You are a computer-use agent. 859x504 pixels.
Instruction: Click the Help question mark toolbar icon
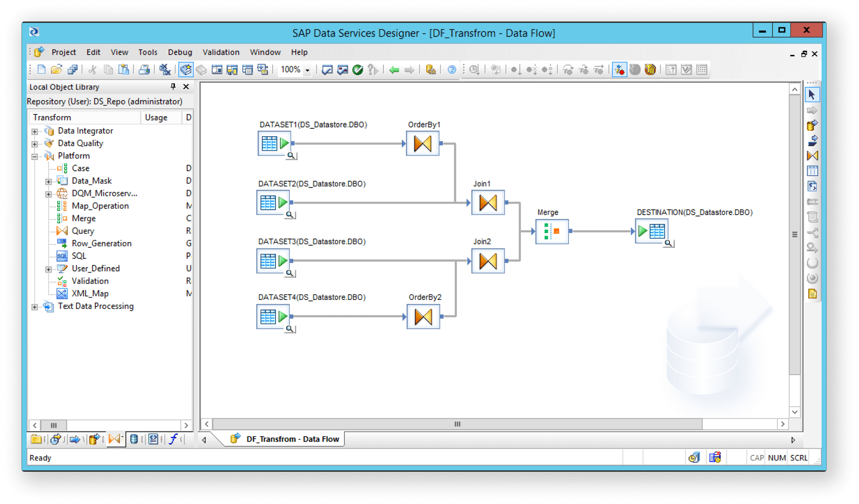pos(452,70)
